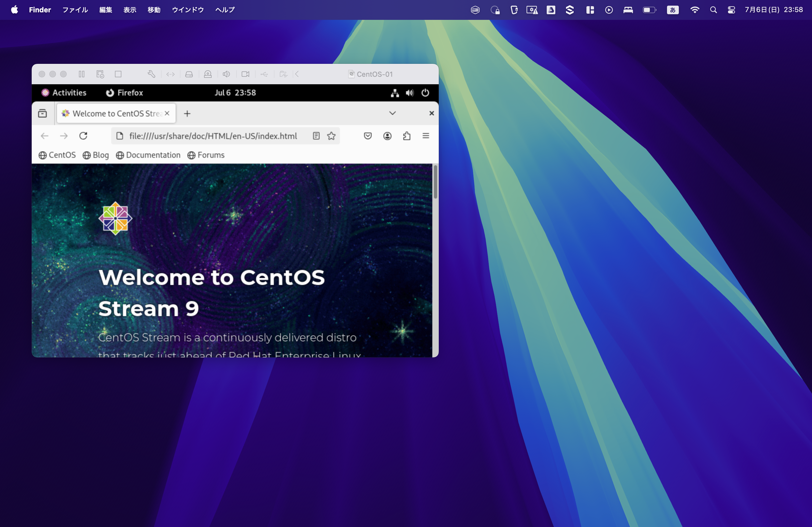Viewport: 812px width, 527px height.
Task: Open macOS 表示 menu
Action: [130, 10]
